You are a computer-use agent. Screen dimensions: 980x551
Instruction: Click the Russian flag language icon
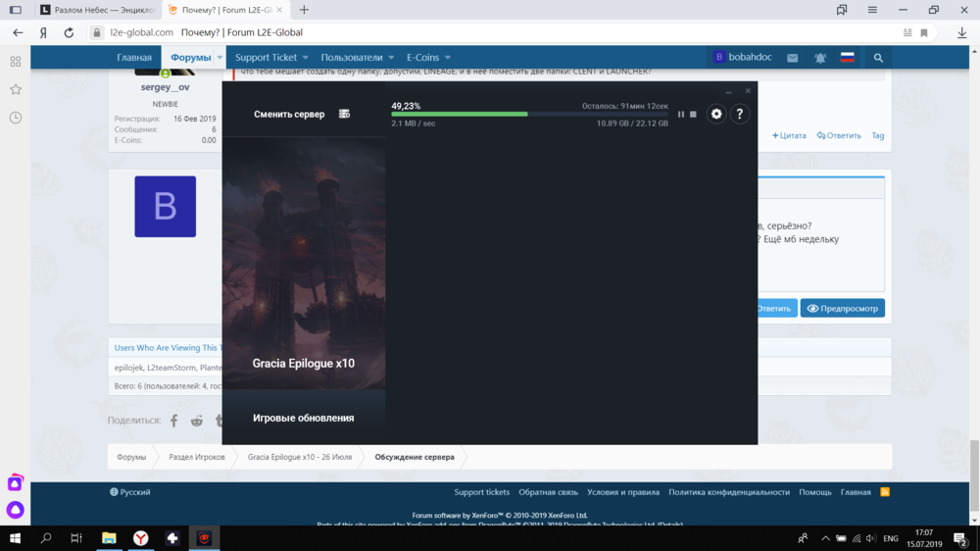(848, 58)
